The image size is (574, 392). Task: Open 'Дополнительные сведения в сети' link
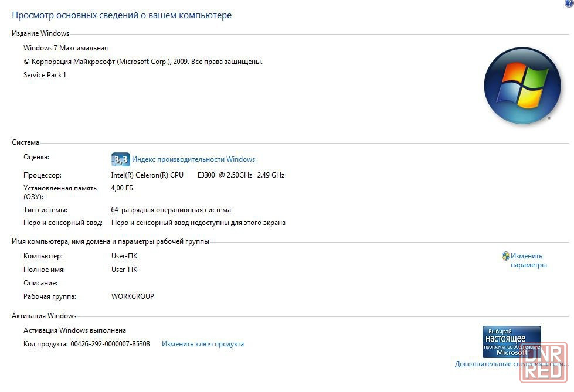(x=511, y=364)
